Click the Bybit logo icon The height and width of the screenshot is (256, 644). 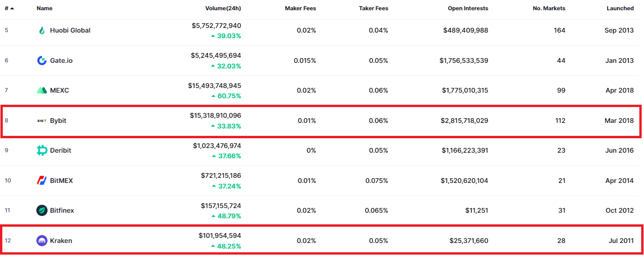point(42,121)
